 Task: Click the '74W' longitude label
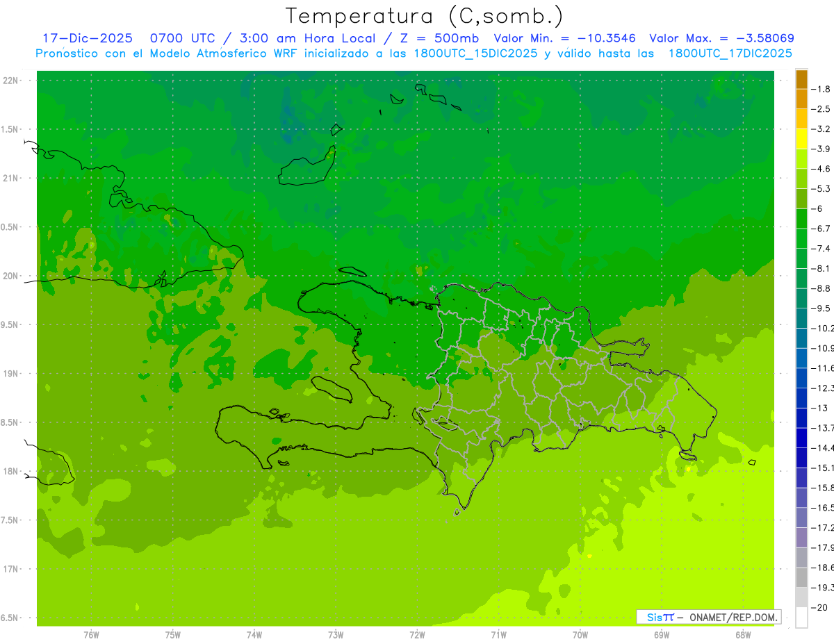pos(254,634)
